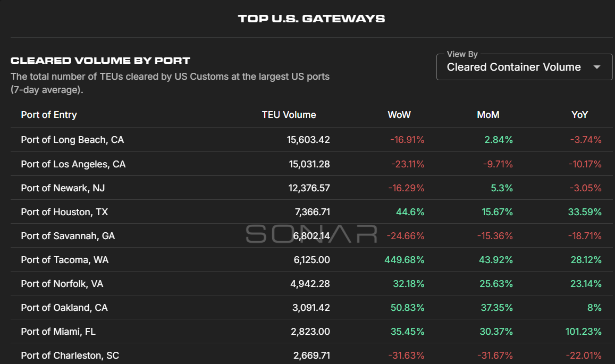Click Tacoma's 449.68% WoW value
The width and height of the screenshot is (615, 364).
405,260
